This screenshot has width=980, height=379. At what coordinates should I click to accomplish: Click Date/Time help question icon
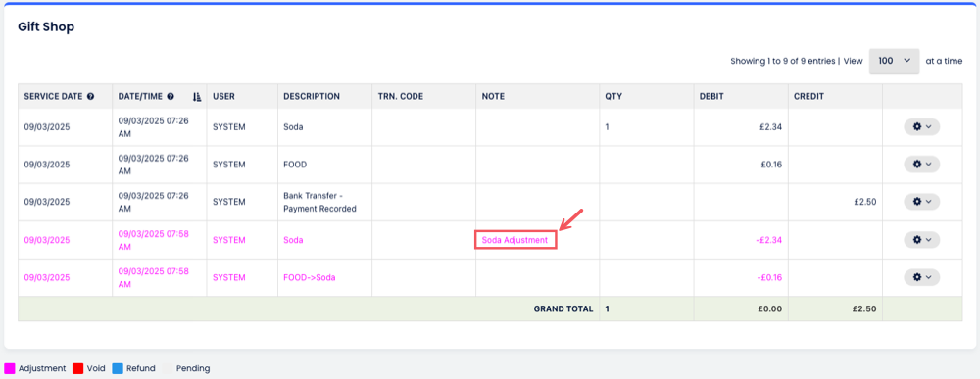(170, 97)
